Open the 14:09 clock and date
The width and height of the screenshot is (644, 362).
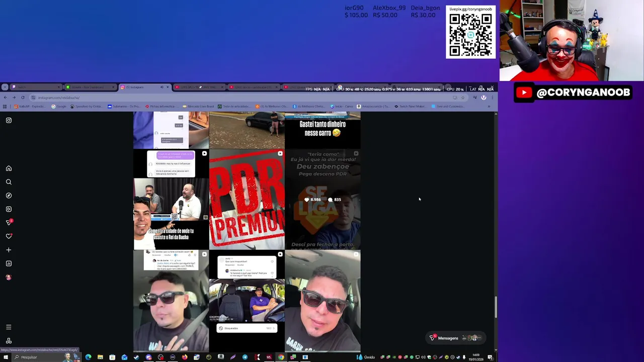(475, 357)
